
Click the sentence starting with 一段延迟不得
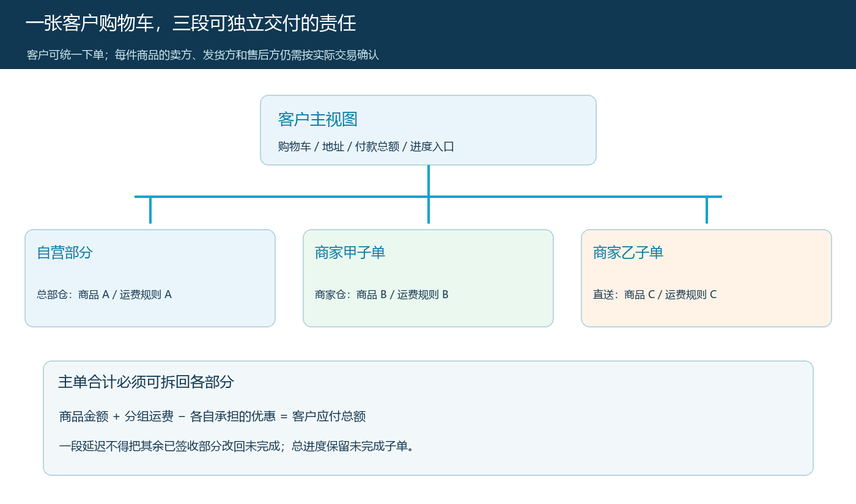[237, 446]
